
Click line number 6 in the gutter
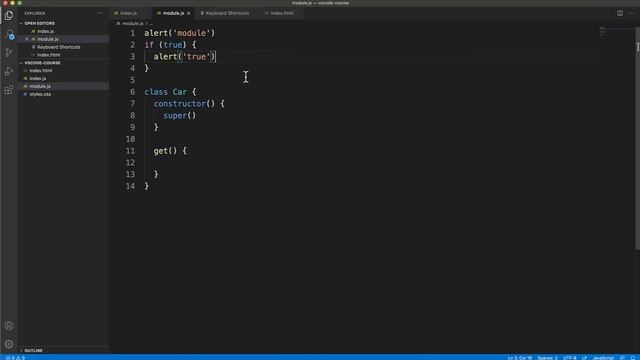click(133, 92)
